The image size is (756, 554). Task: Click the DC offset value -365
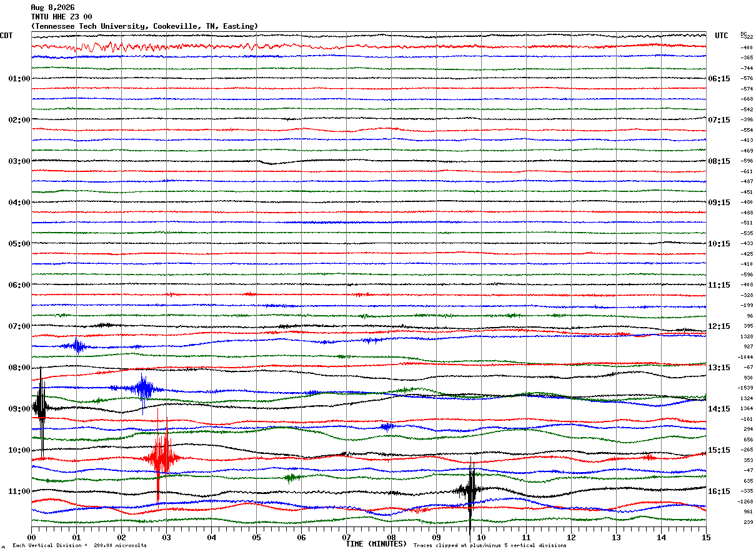[747, 58]
